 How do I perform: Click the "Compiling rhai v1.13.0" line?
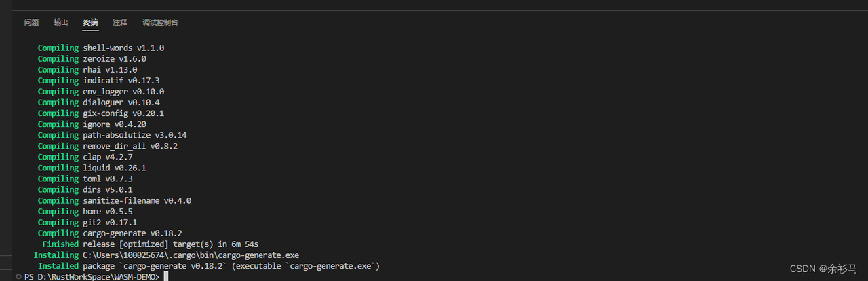click(87, 70)
